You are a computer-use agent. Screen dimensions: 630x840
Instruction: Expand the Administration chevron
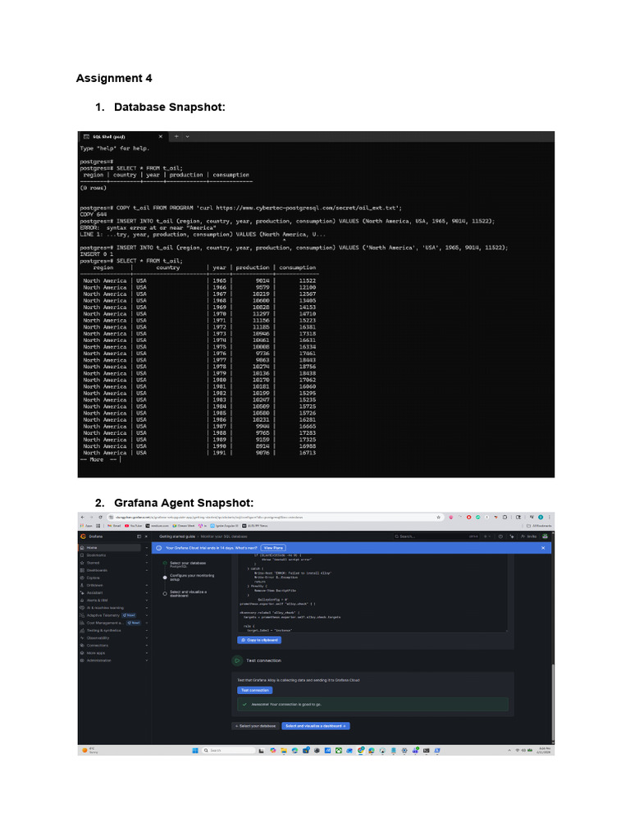[x=147, y=660]
